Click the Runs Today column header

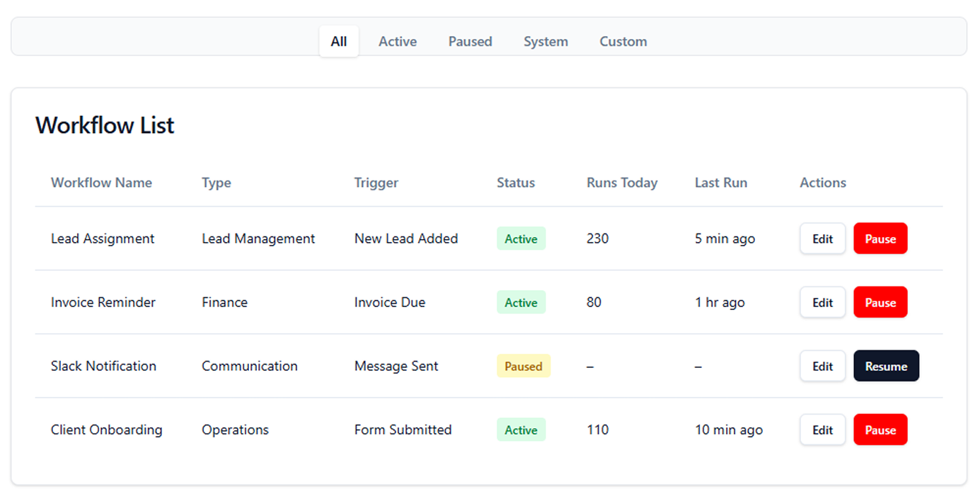[621, 183]
